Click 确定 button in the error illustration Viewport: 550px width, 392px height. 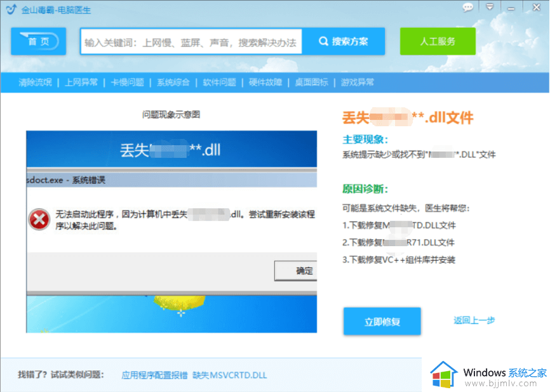296,271
